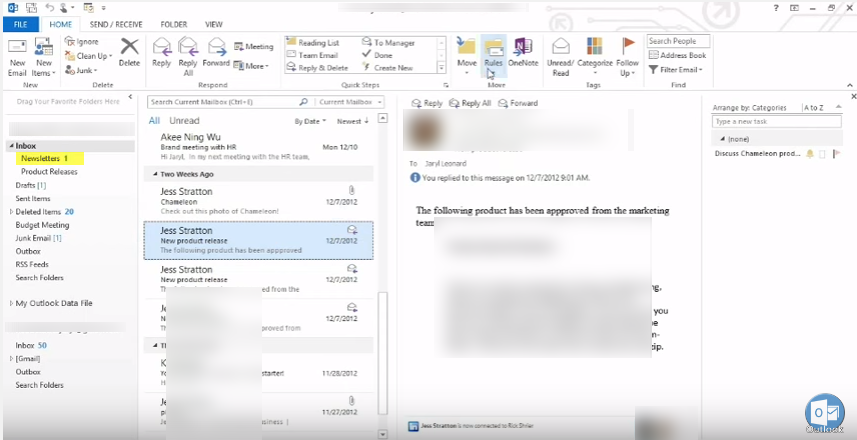Click in the Search People box

[678, 41]
